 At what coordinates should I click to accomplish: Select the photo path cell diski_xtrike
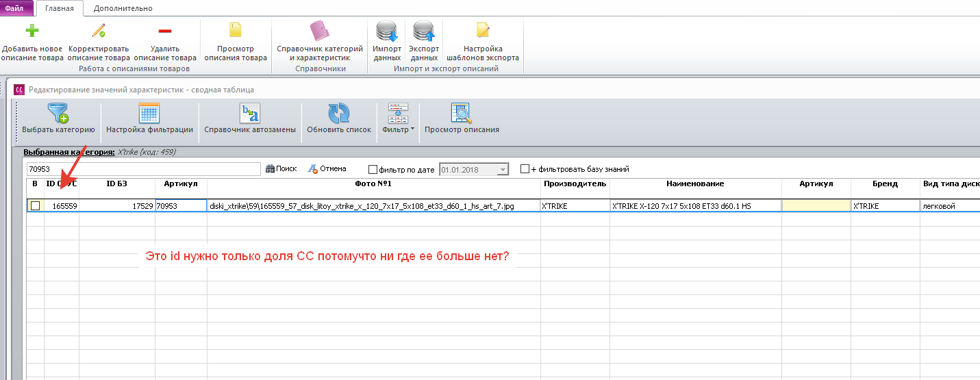tap(374, 205)
